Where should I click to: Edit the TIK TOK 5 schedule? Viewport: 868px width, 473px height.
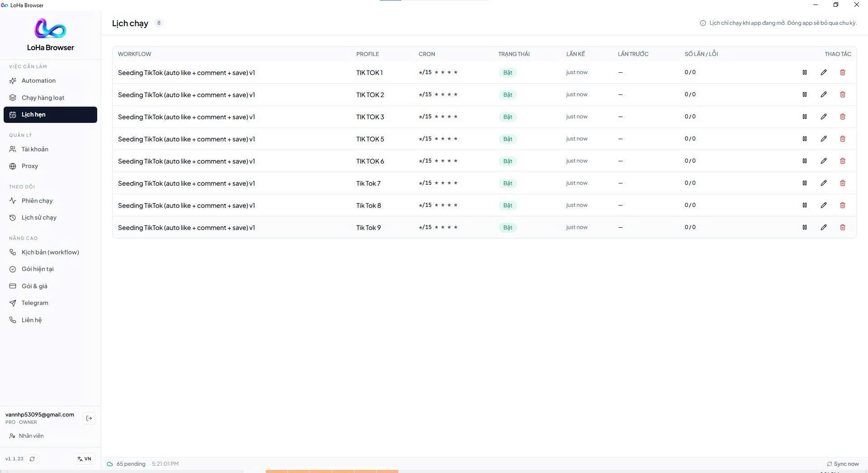tap(824, 139)
